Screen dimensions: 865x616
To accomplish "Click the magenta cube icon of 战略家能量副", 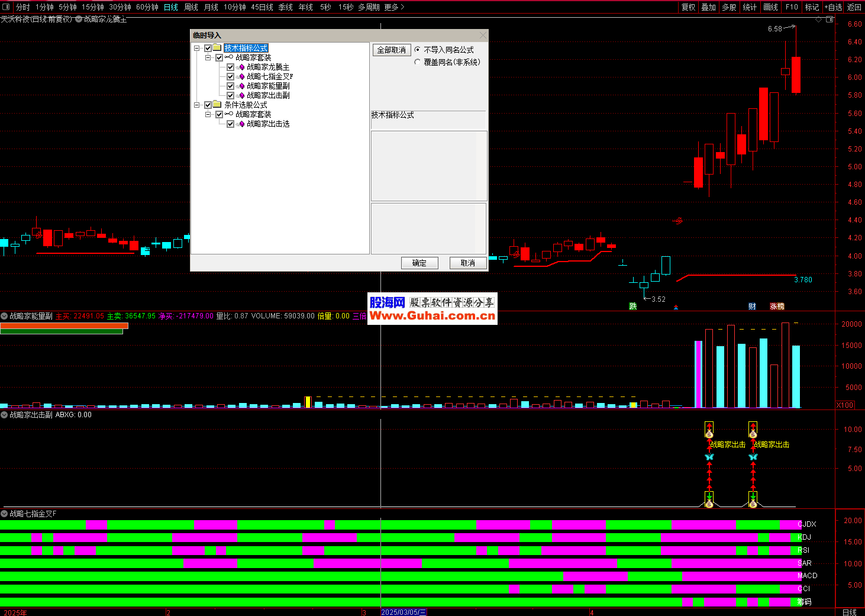I will (x=241, y=86).
